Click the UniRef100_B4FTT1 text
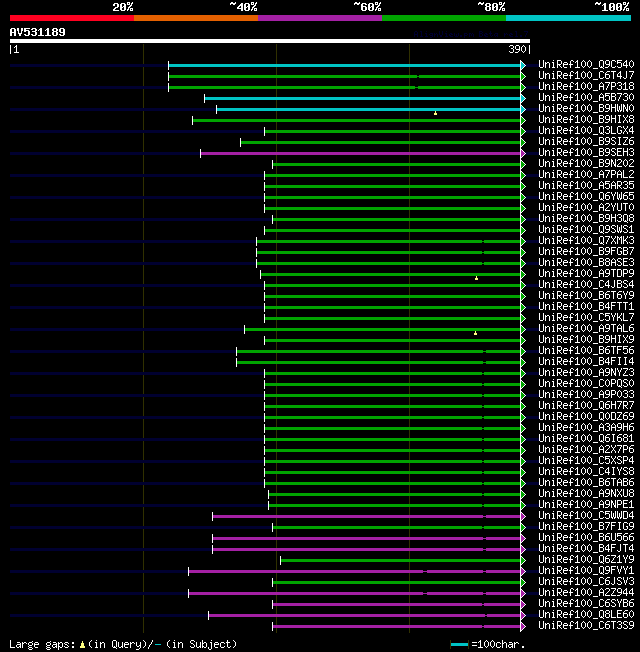 tap(586, 306)
